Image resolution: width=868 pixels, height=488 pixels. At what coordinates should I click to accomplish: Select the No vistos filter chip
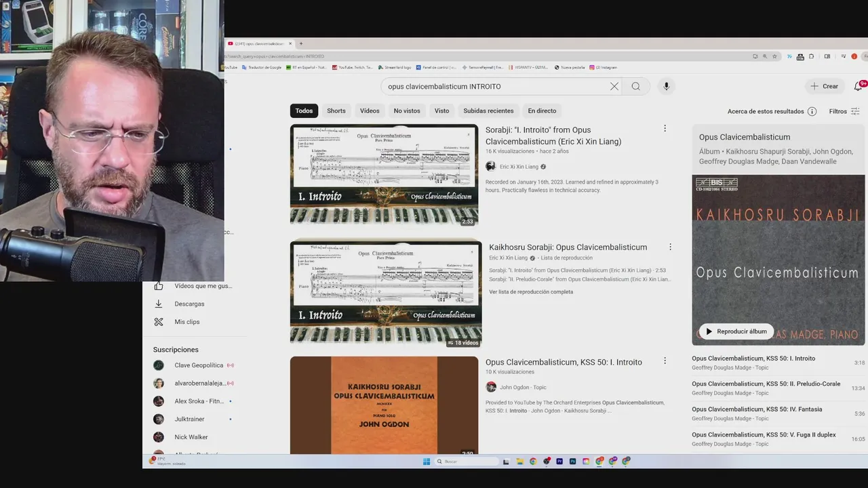407,110
